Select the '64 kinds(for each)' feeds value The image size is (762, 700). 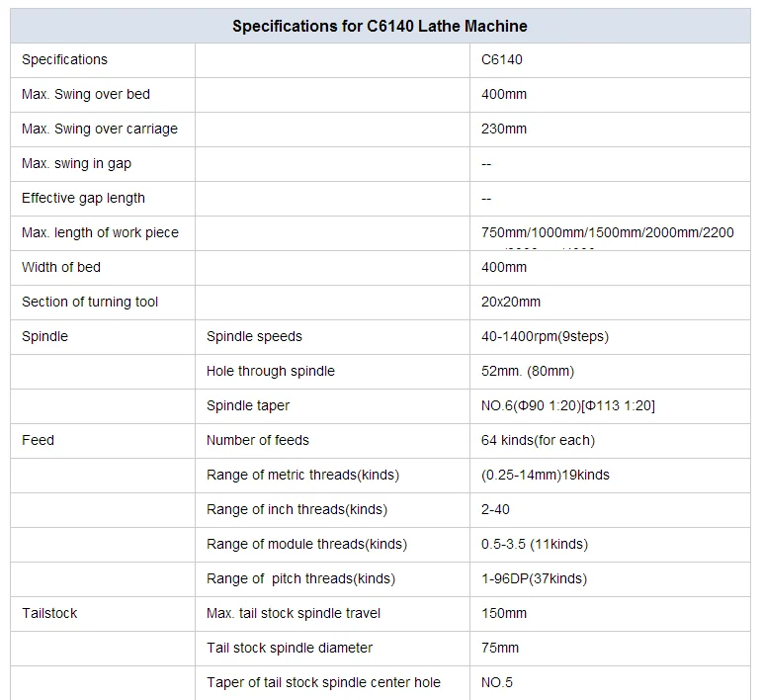pos(538,440)
